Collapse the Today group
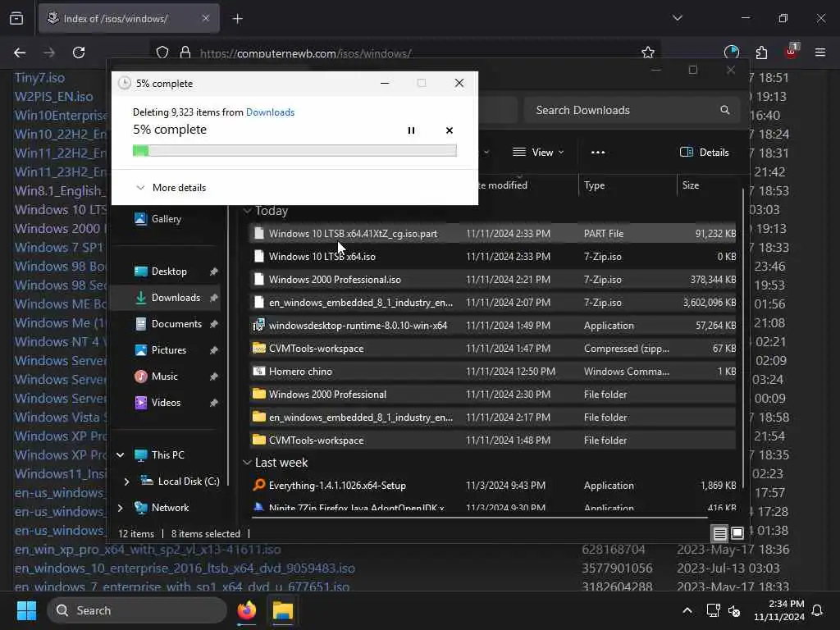The width and height of the screenshot is (840, 630). click(x=247, y=211)
